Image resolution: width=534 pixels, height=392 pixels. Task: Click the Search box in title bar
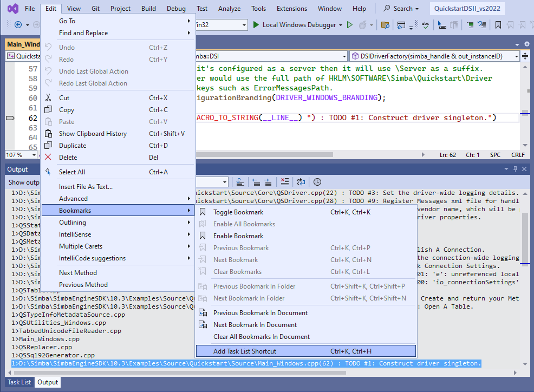401,9
